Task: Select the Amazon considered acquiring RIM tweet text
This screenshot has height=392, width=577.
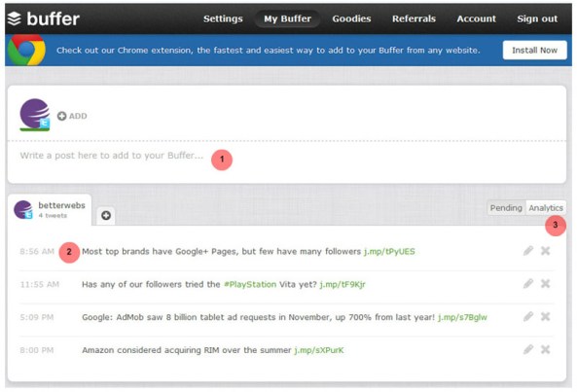Action: 187,350
